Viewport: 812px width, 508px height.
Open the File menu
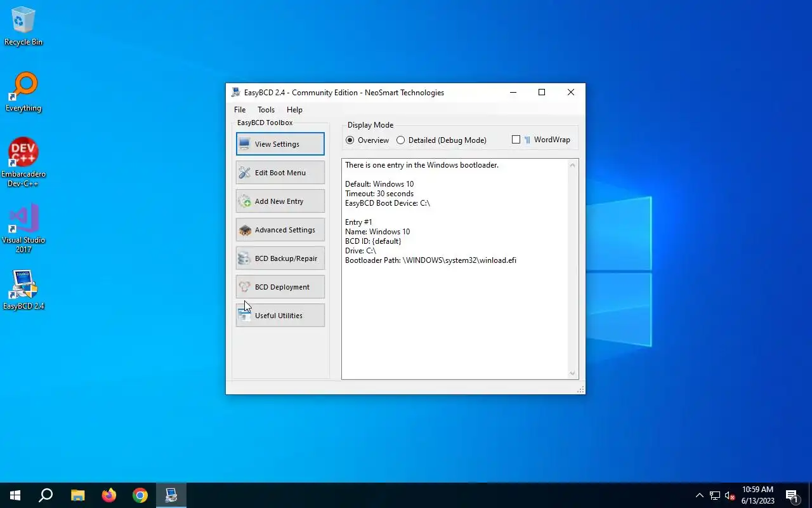pyautogui.click(x=240, y=110)
